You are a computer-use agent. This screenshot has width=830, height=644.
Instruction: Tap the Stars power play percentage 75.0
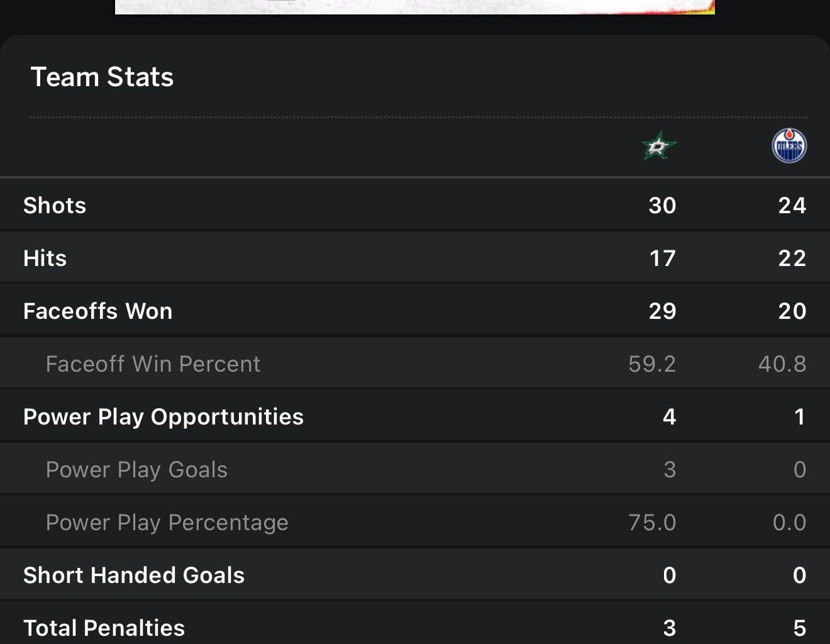(652, 523)
